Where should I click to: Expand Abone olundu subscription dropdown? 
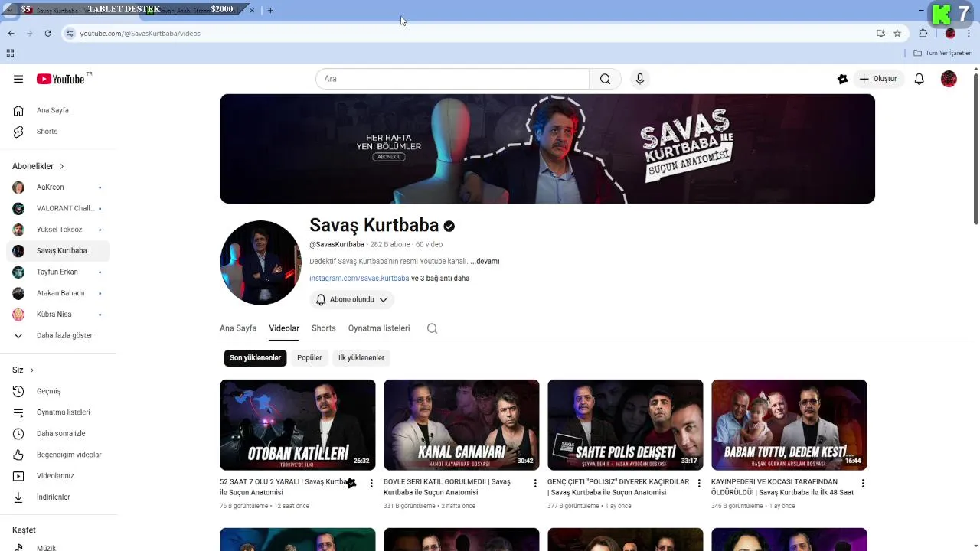352,300
